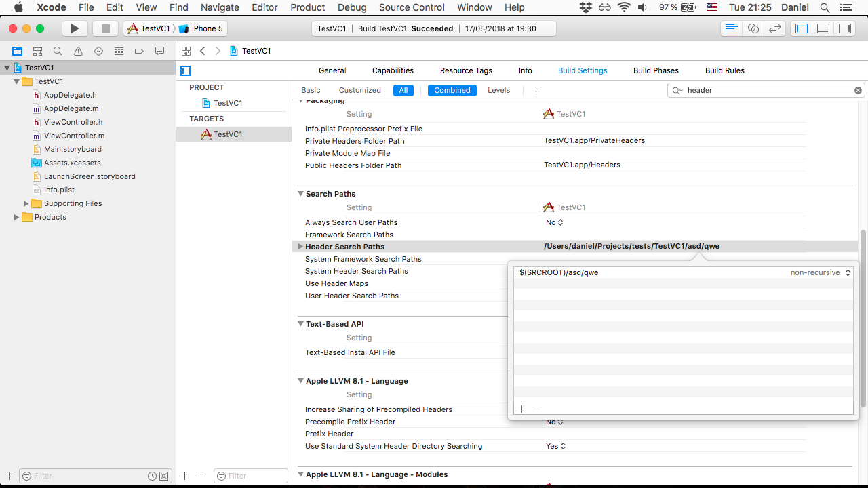Open TestVC1 in the jump bar

pyautogui.click(x=250, y=51)
